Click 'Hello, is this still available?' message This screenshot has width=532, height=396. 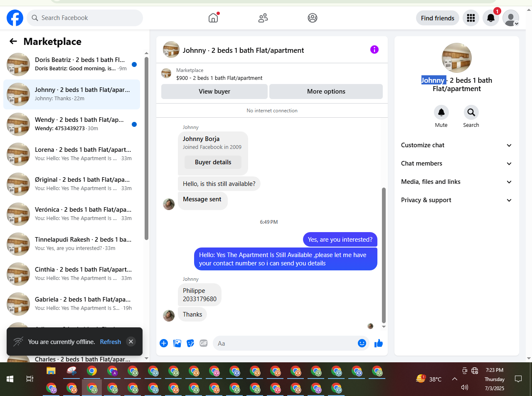(219, 184)
